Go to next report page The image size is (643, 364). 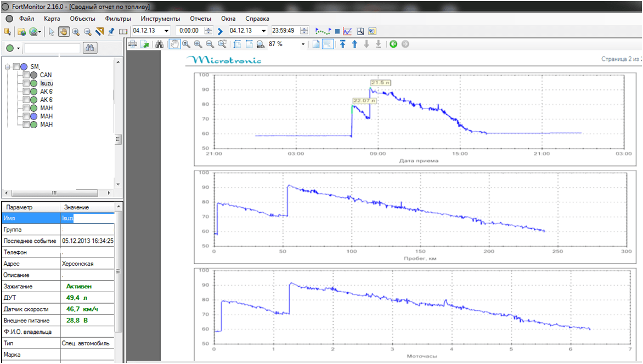[366, 44]
